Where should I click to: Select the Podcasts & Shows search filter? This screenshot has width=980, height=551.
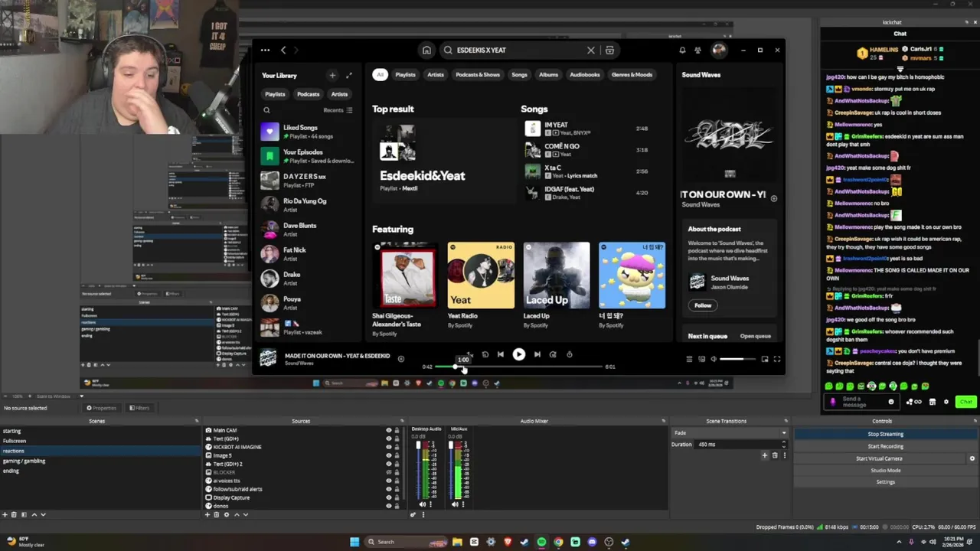click(478, 75)
